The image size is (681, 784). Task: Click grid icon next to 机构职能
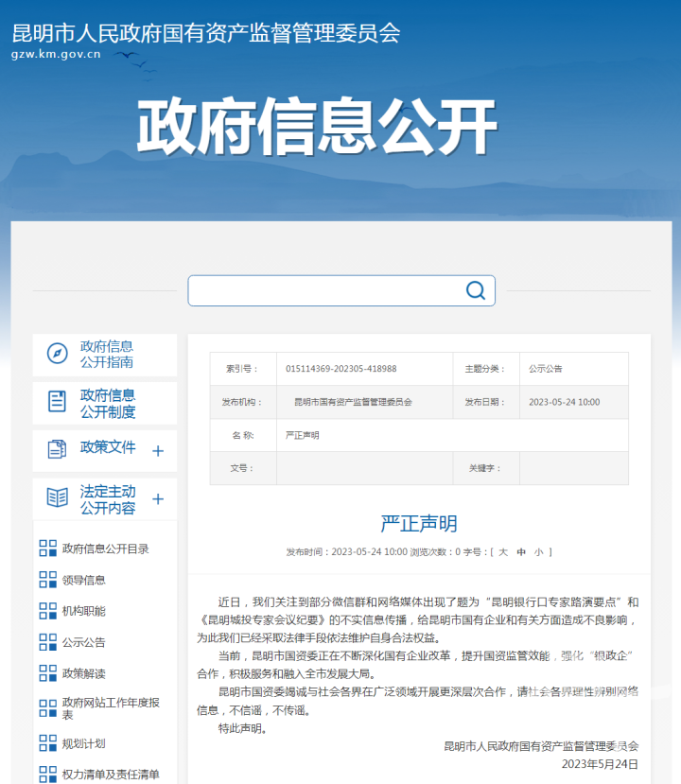tap(48, 611)
